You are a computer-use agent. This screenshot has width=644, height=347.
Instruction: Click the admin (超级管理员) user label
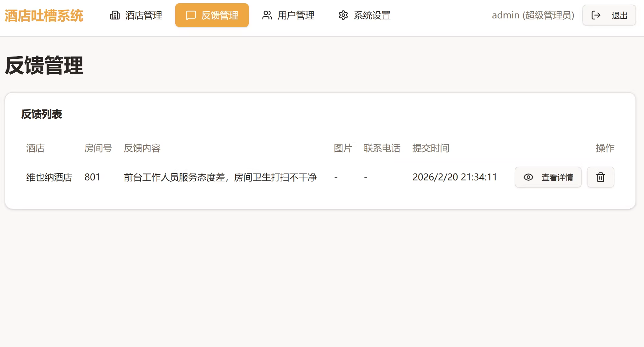point(533,15)
